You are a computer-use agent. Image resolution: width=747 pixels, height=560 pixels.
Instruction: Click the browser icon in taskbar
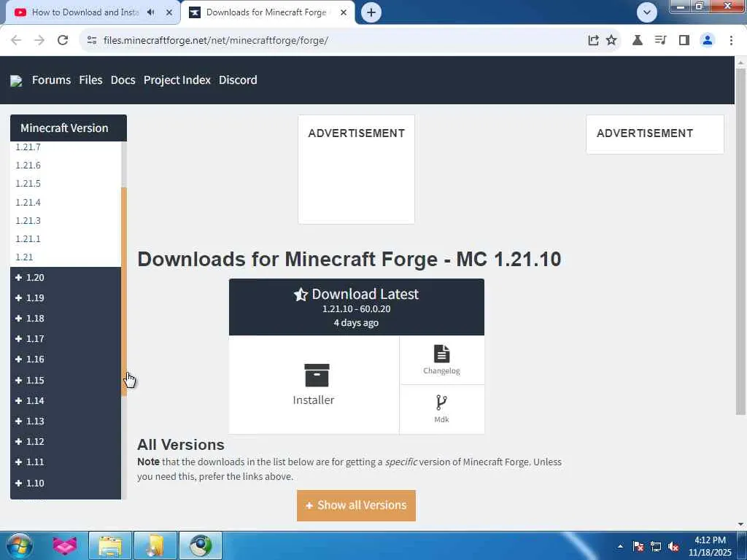click(x=201, y=545)
